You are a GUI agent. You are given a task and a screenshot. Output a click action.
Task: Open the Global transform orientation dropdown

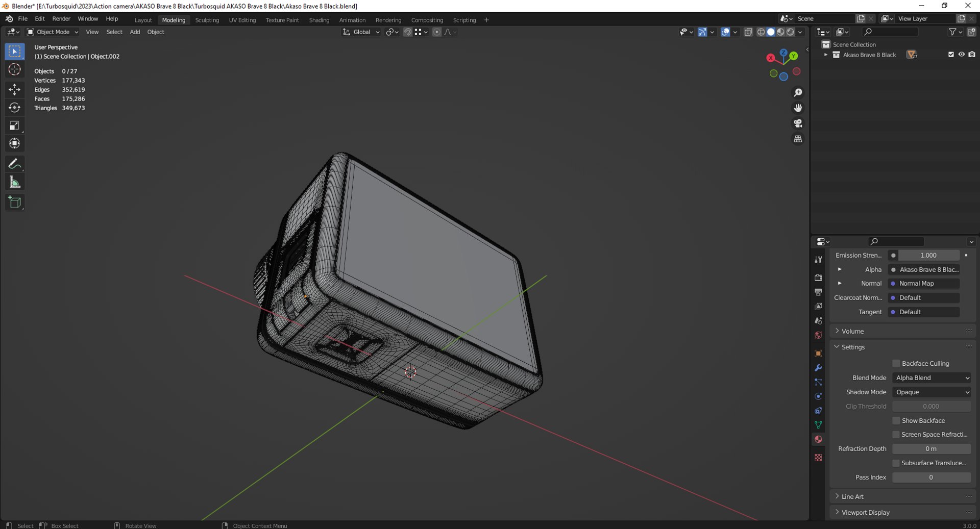pos(361,32)
